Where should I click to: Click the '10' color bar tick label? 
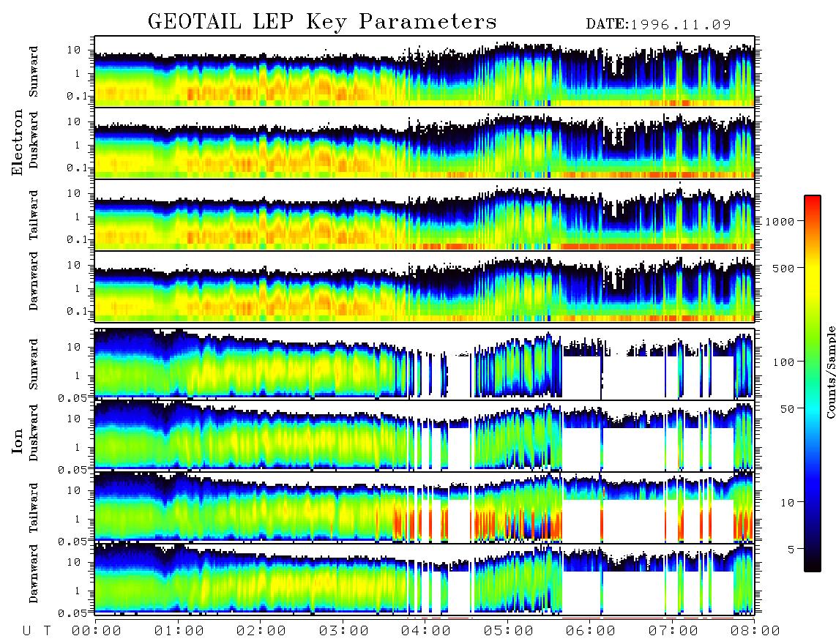coord(787,503)
